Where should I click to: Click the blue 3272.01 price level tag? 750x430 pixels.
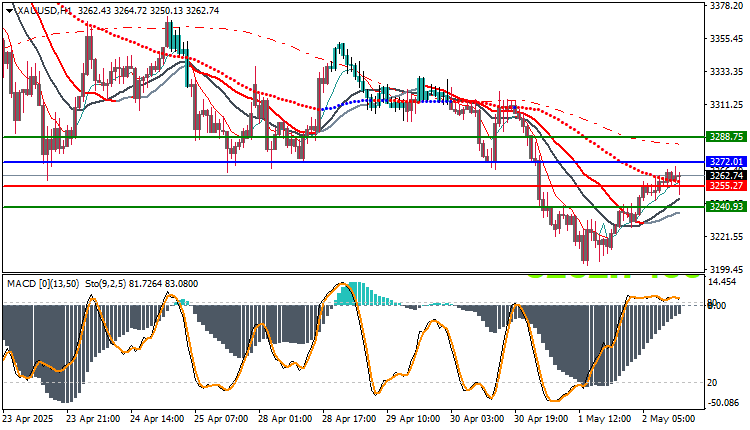tap(726, 162)
